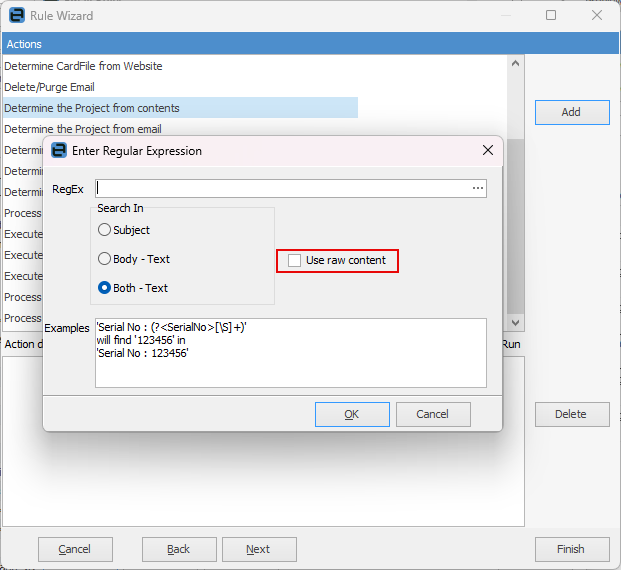621x570 pixels.
Task: Click the RegEx ellipsis browse button
Action: pos(478,188)
